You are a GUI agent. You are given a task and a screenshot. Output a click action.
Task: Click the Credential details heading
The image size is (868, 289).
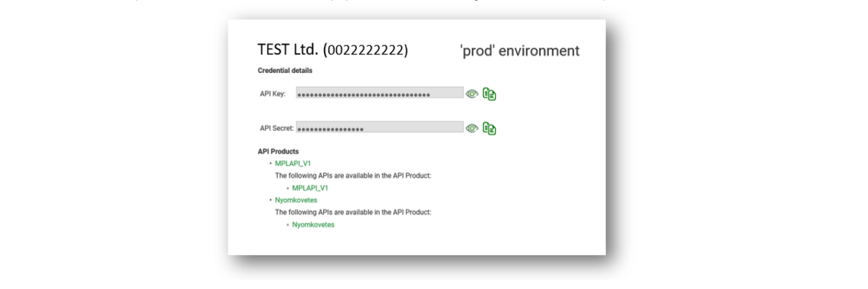coord(285,71)
